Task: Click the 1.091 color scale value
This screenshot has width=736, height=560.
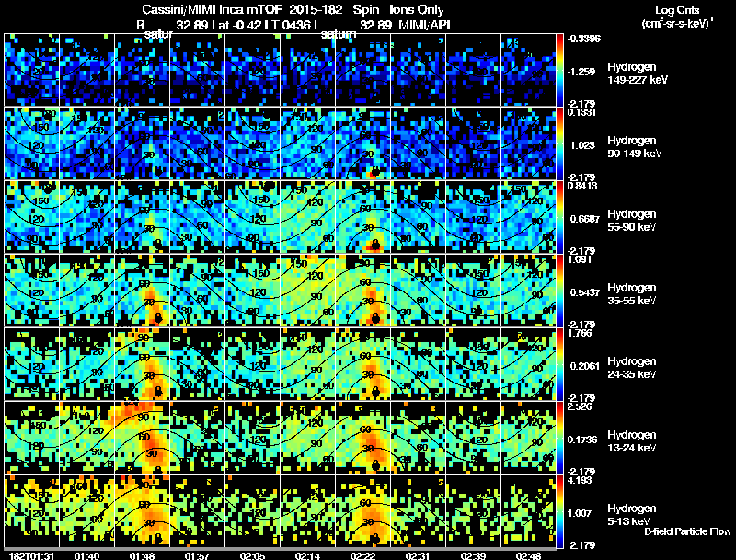Action: click(581, 259)
